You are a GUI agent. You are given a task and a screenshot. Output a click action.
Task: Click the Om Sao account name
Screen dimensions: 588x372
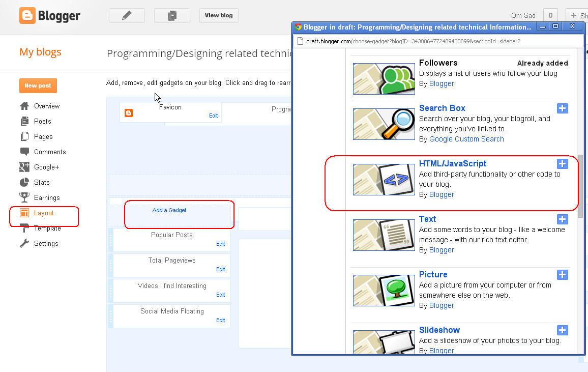click(523, 15)
